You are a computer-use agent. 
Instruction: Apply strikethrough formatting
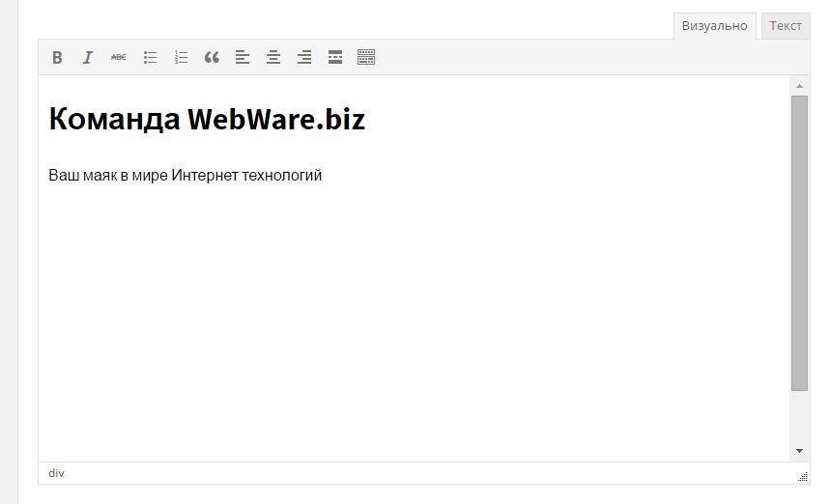coord(119,57)
